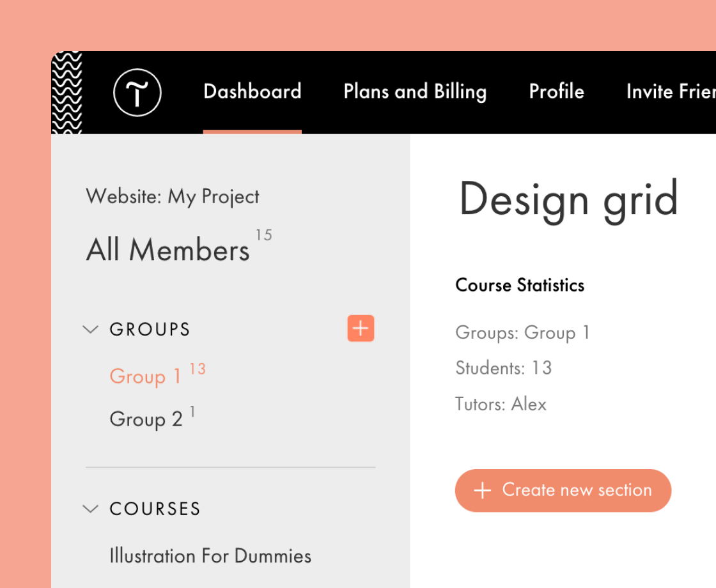
Task: Click the wavy pattern strip in header
Action: (66, 93)
